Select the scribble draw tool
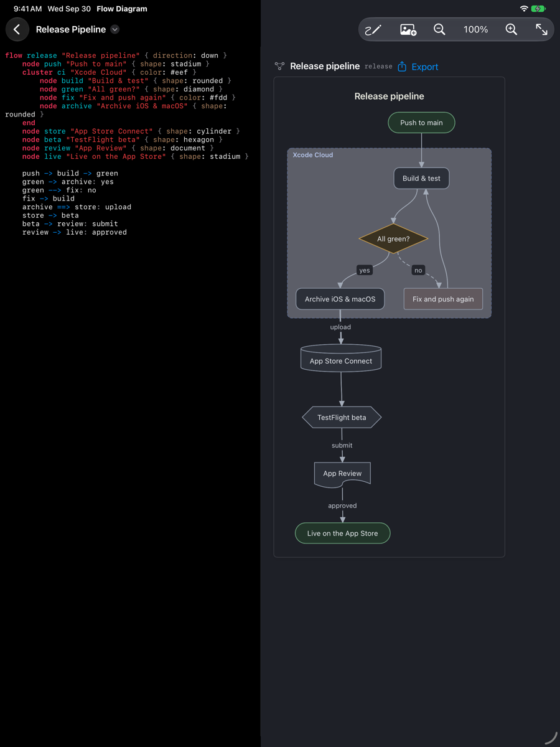Viewport: 560px width, 747px height. (x=373, y=29)
